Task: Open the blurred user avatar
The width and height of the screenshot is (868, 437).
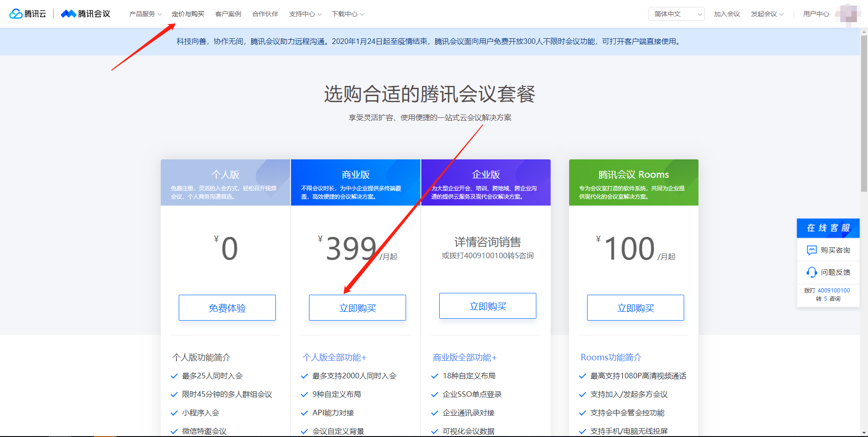Action: 847,14
